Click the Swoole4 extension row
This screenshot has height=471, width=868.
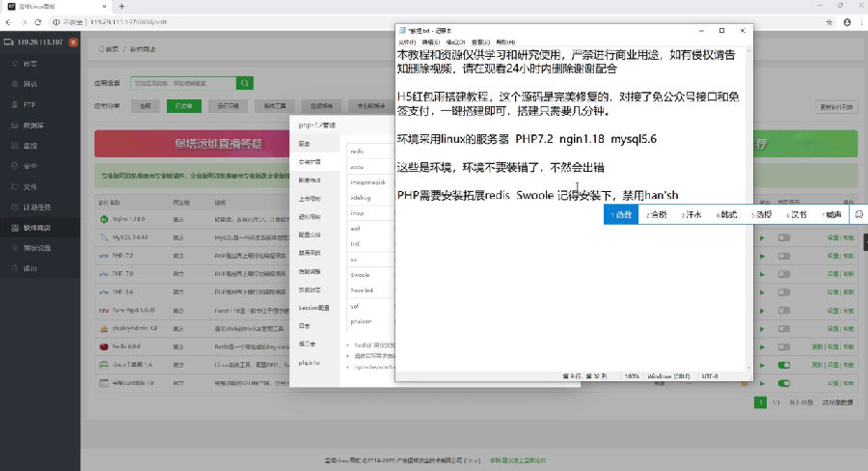pyautogui.click(x=369, y=291)
